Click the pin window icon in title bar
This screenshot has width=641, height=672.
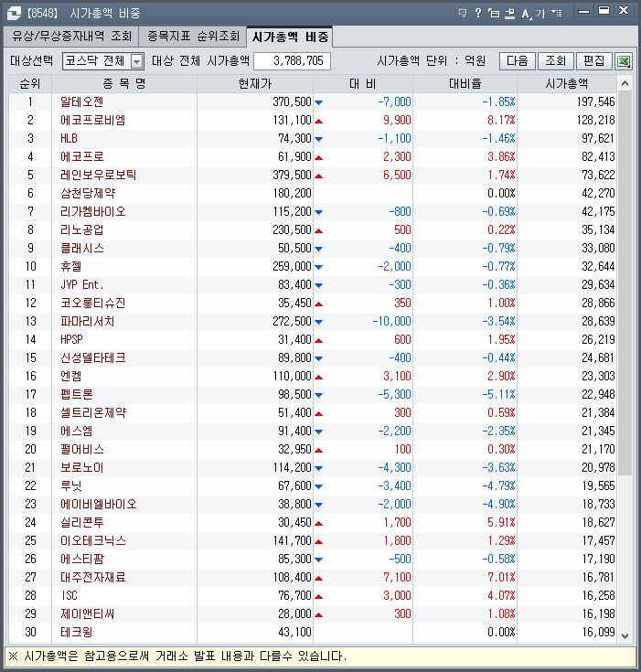[509, 13]
